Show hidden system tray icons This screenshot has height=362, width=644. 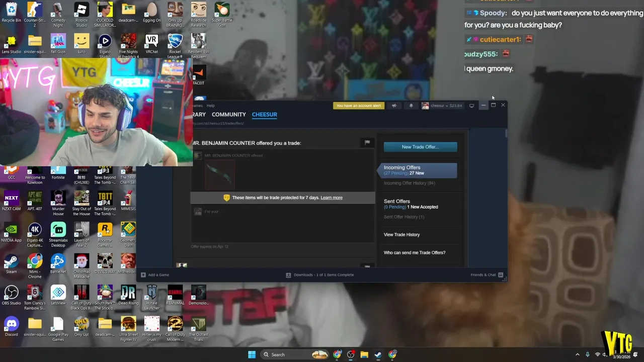point(578,354)
